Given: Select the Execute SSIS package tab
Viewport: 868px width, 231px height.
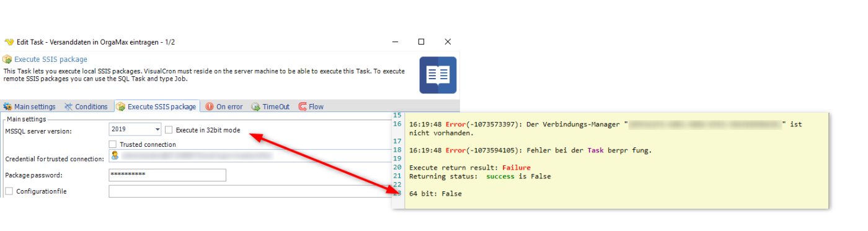Looking at the screenshot, I should pyautogui.click(x=156, y=107).
